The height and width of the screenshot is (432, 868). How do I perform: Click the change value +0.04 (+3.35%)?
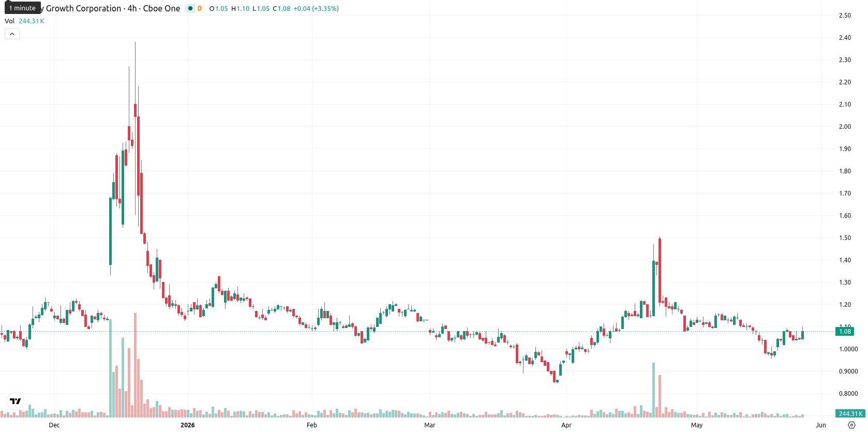[316, 9]
